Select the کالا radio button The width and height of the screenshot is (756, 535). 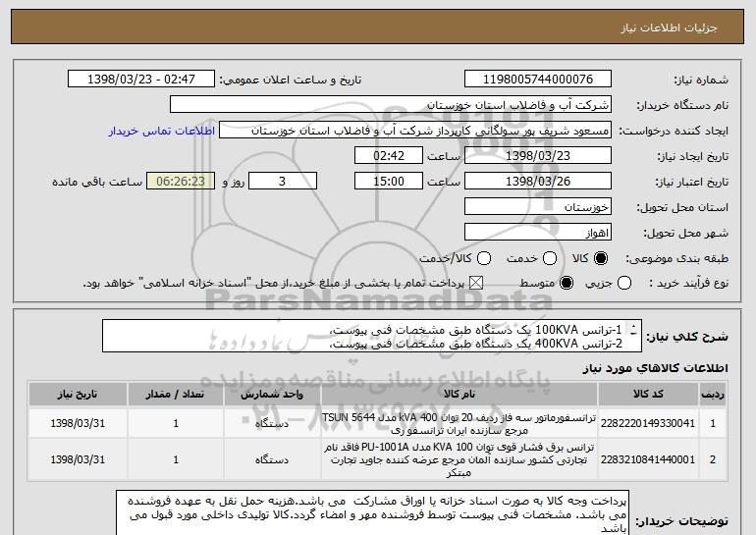point(601,258)
